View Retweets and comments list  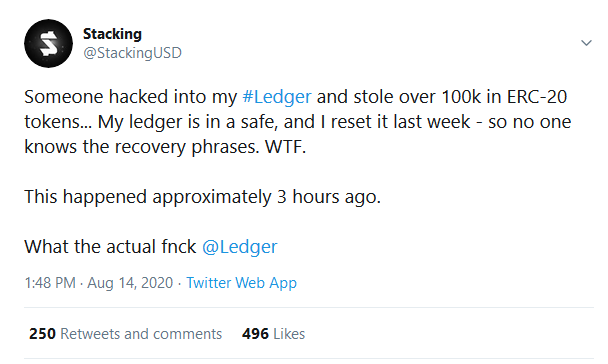click(x=141, y=334)
